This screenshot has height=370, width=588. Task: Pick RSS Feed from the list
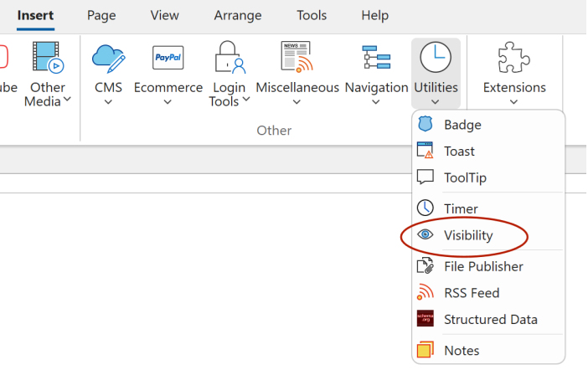pos(471,293)
